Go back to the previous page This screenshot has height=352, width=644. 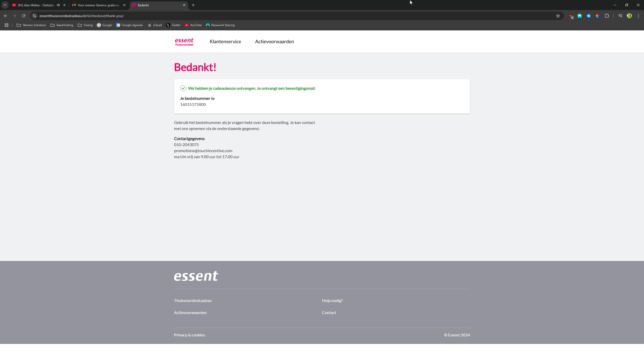coord(6,16)
